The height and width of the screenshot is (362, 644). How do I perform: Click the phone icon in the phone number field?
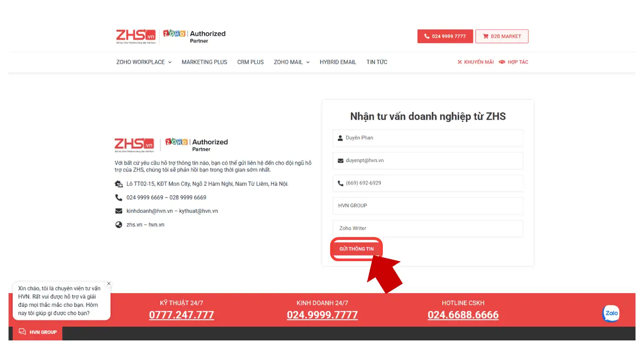click(x=340, y=183)
